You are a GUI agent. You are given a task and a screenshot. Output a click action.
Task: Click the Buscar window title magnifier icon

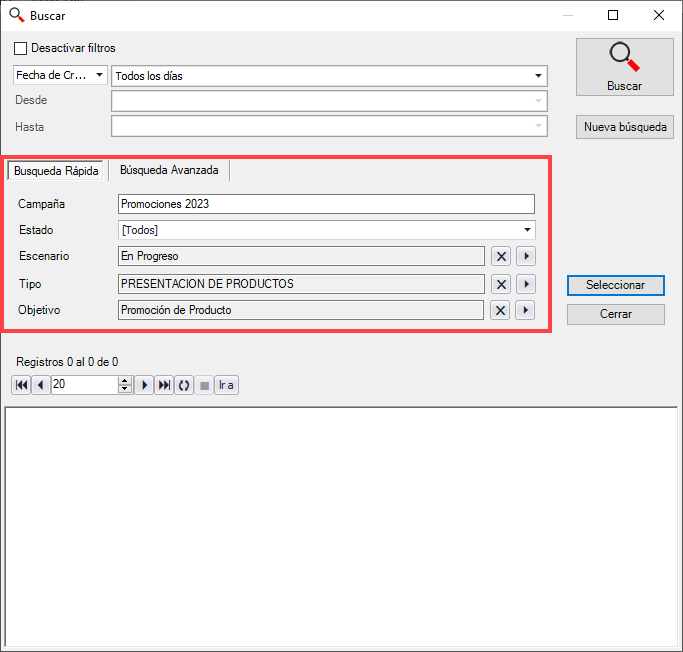coord(17,15)
